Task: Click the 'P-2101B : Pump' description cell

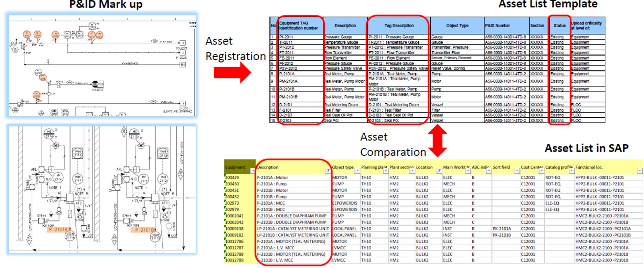Action: point(294,197)
